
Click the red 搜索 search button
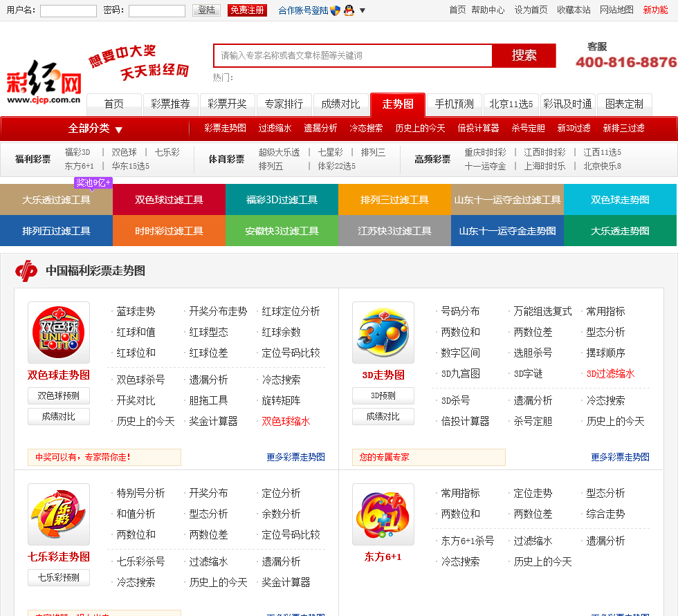524,55
